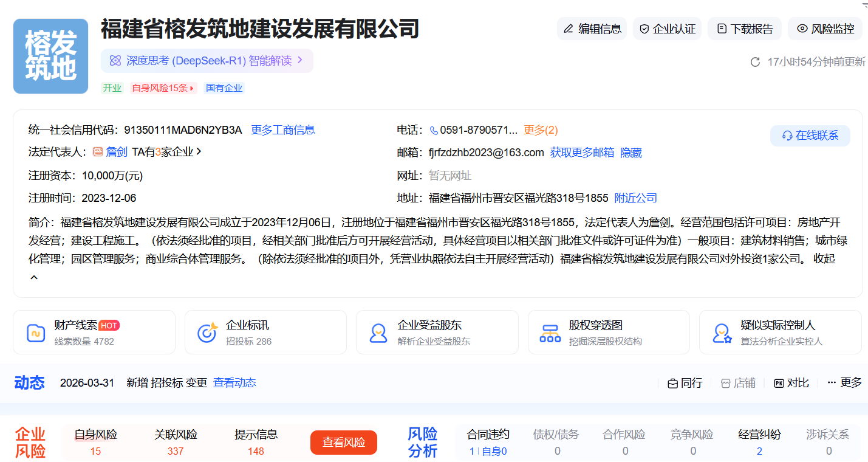Viewport: 868px width, 462px height.
Task: Collapse the company introduction with 收起
Action: (824, 258)
